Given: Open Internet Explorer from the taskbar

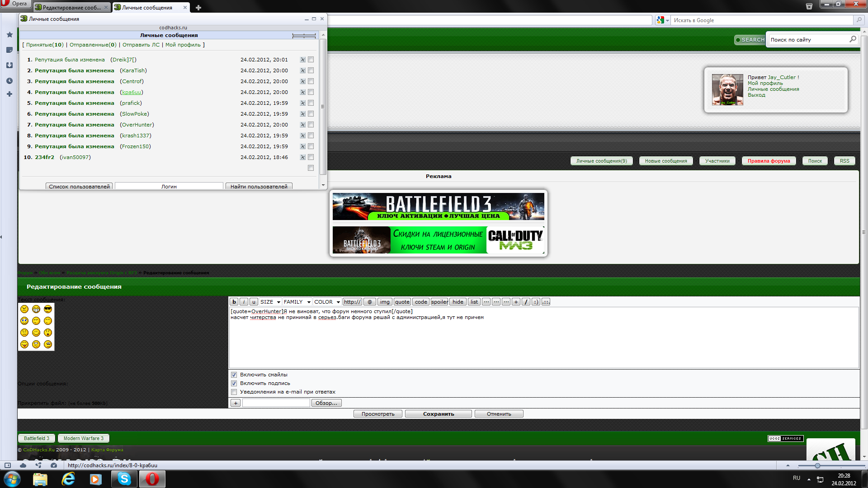Looking at the screenshot, I should coord(68,479).
